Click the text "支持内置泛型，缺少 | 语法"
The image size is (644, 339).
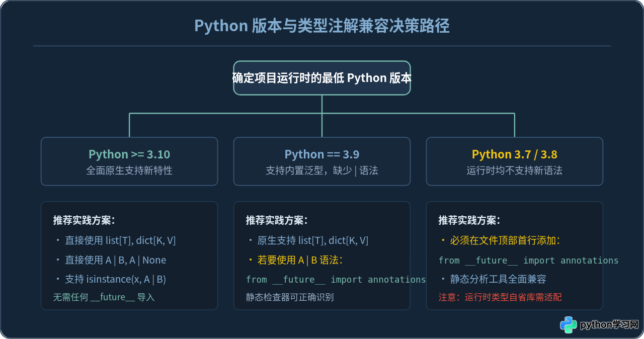point(322,171)
